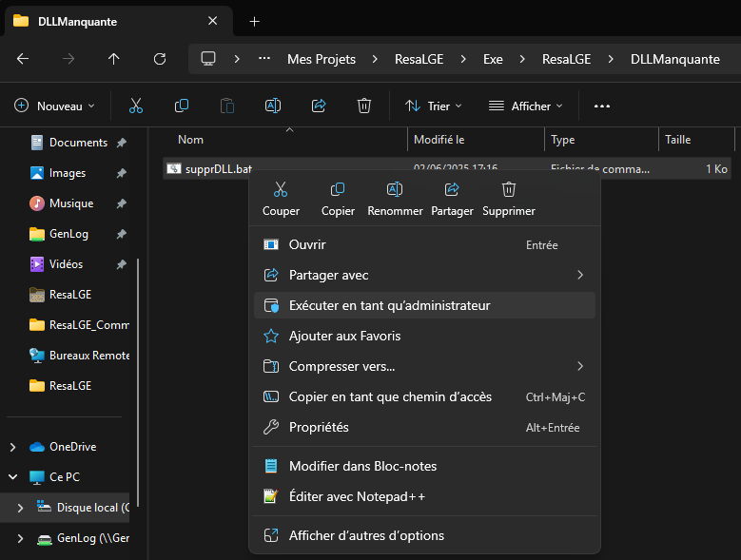Click the PC monitor icon in address bar

208,59
